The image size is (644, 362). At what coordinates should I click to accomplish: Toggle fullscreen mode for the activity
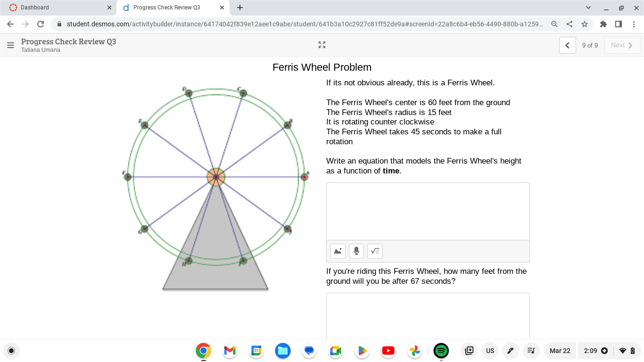322,45
